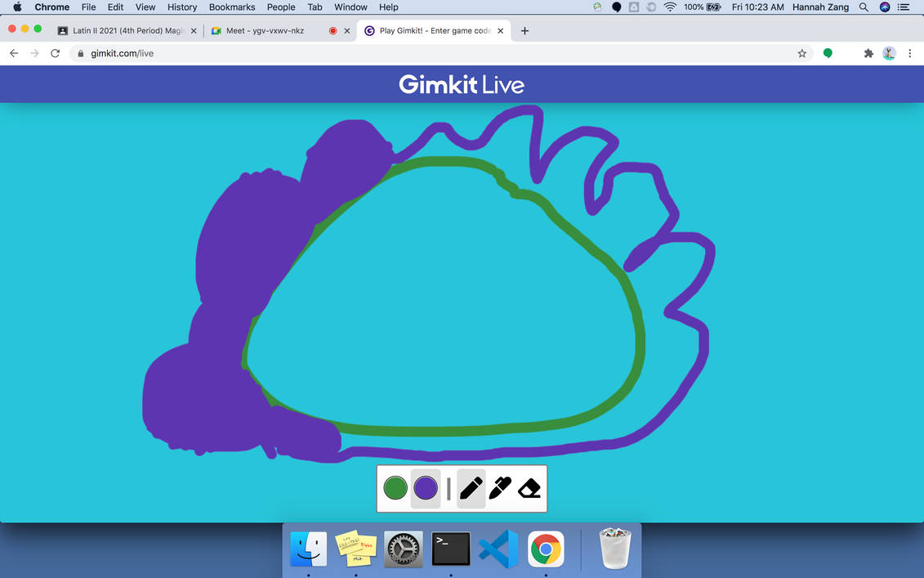Open Terminal from the Dock

[451, 549]
